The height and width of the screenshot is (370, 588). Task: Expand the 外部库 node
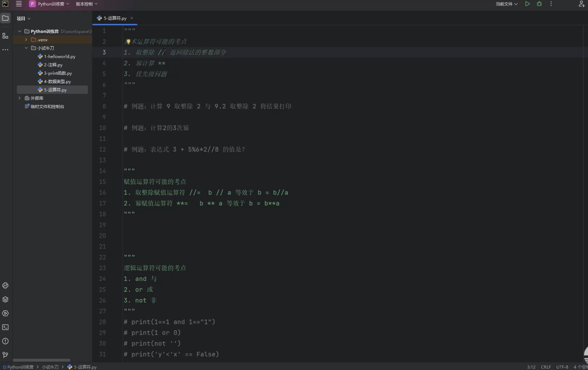tap(20, 98)
